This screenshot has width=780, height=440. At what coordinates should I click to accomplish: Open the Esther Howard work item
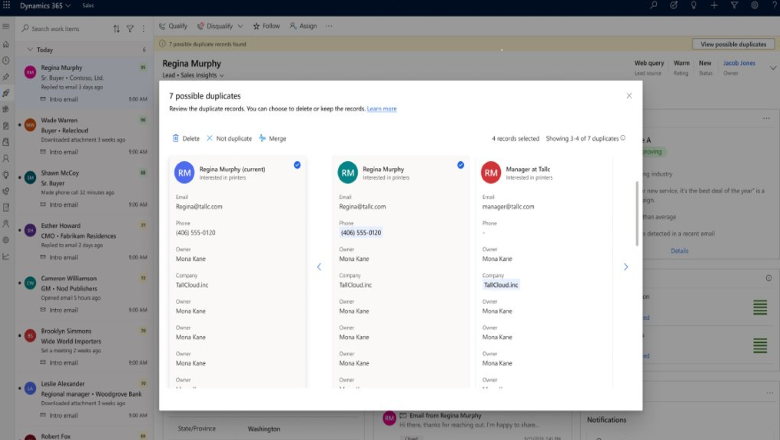pyautogui.click(x=85, y=241)
